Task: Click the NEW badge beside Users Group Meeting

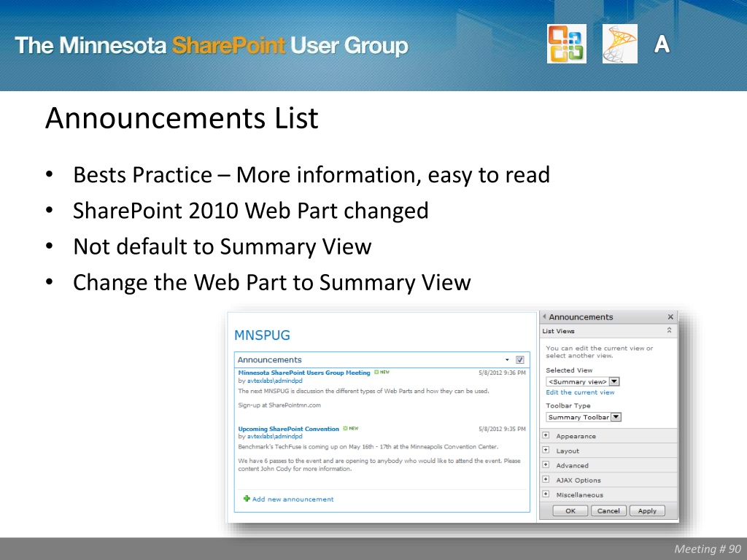Action: [382, 373]
